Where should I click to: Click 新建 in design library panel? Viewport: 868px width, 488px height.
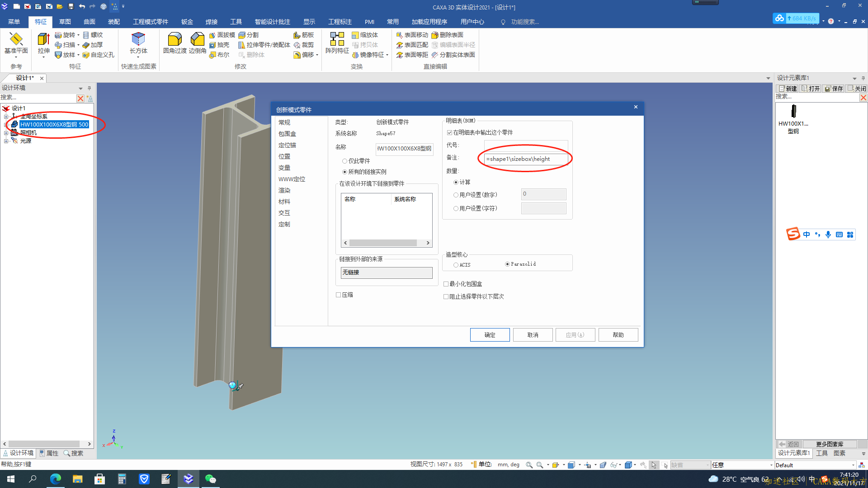(x=788, y=89)
